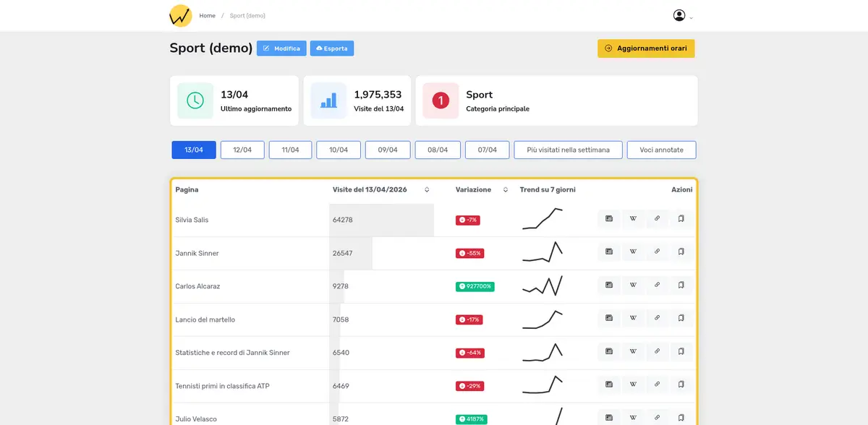Viewport: 868px width, 425px height.
Task: Open Wikipedia icon for Tennisti primi in classifica ATP
Action: point(633,385)
